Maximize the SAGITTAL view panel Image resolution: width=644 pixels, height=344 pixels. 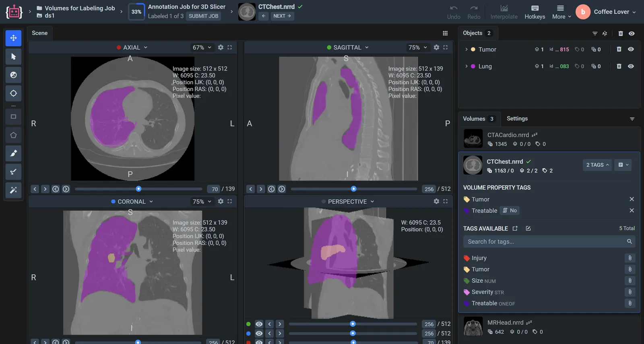click(x=445, y=47)
